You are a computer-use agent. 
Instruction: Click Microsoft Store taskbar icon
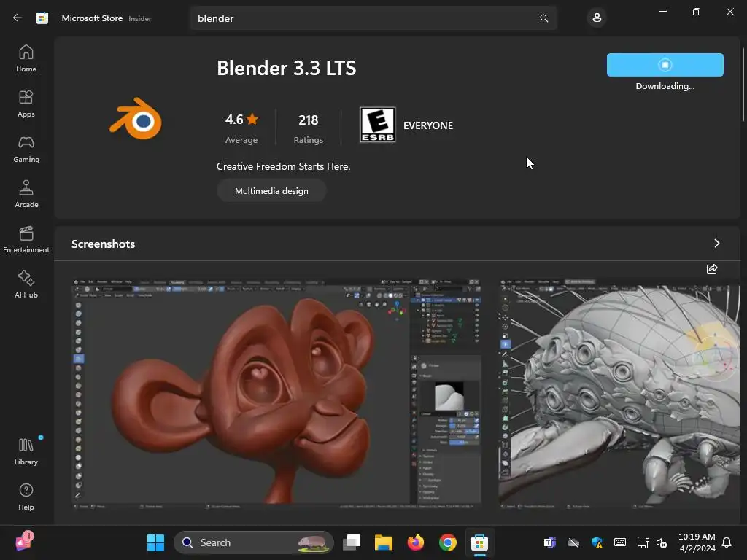[x=480, y=542]
